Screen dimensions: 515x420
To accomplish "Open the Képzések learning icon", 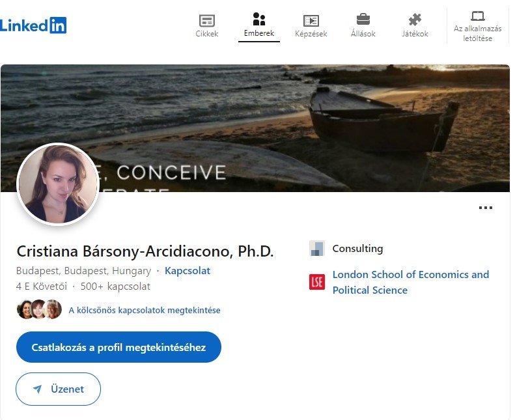I will (x=311, y=21).
